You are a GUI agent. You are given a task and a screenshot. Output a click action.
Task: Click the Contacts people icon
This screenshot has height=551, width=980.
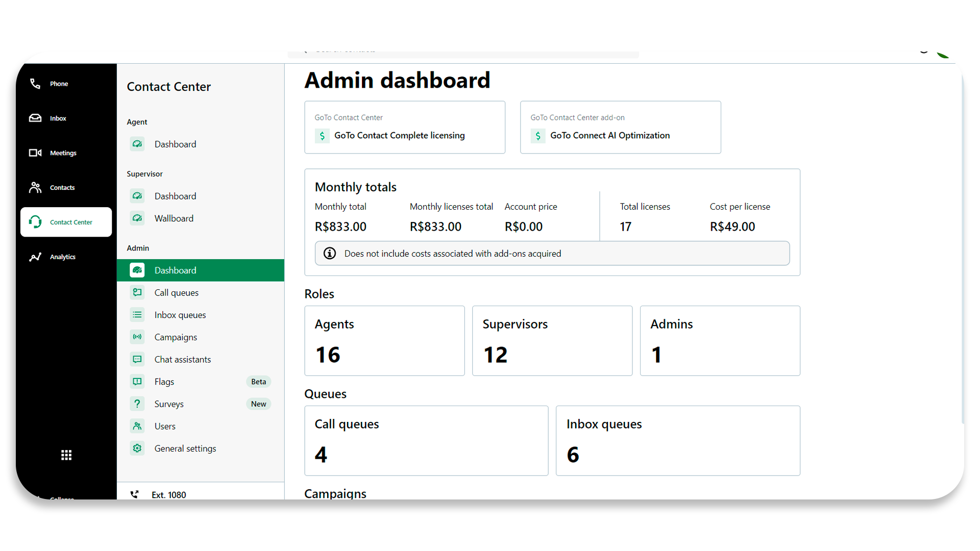[x=35, y=188]
